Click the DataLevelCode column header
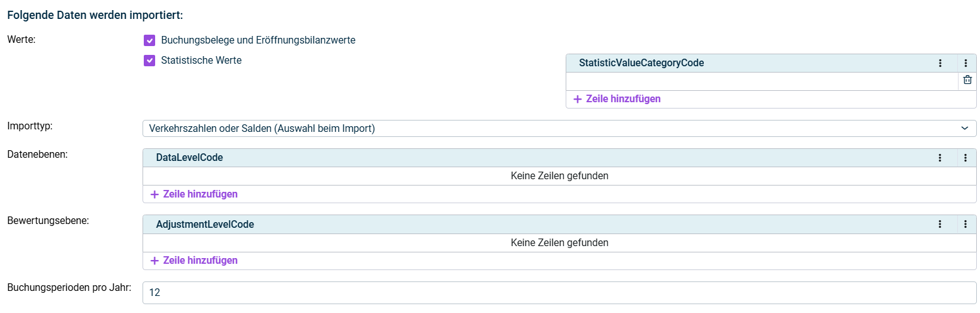Screen dimensions: 980x313 pyautogui.click(x=189, y=158)
